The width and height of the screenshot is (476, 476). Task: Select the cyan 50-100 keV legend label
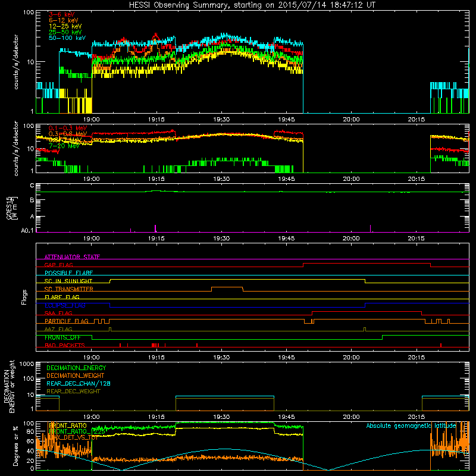point(67,38)
